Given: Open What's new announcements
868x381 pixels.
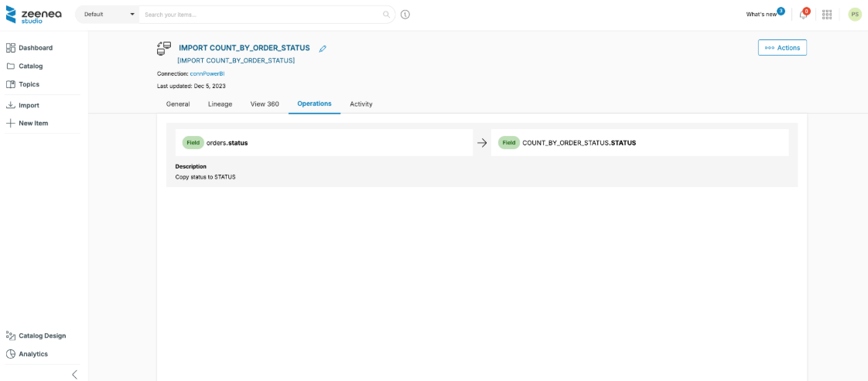Looking at the screenshot, I should [x=762, y=15].
